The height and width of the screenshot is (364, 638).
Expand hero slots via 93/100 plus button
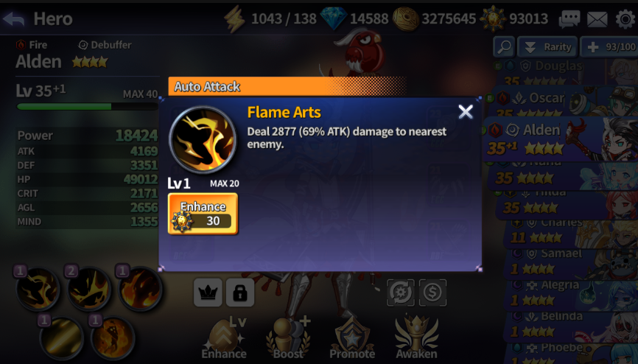tap(609, 47)
